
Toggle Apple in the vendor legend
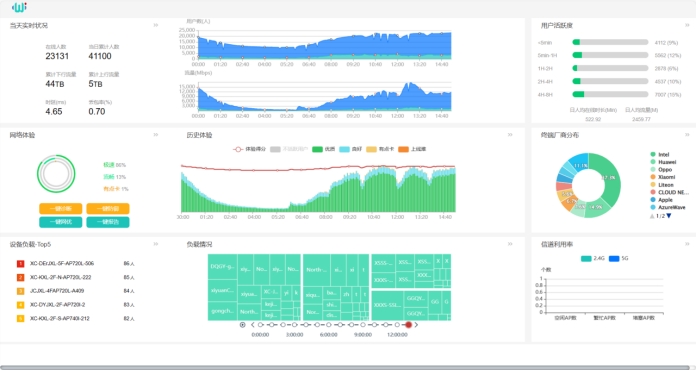pos(661,199)
